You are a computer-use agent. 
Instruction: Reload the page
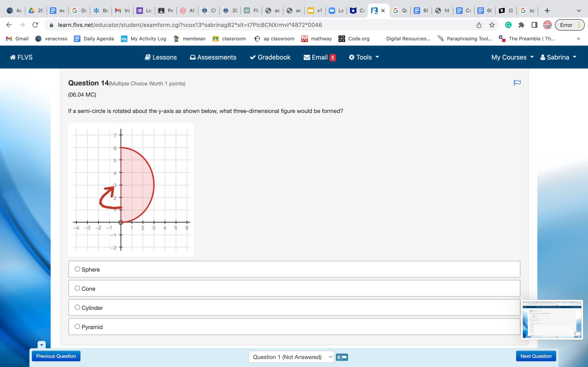coord(35,25)
